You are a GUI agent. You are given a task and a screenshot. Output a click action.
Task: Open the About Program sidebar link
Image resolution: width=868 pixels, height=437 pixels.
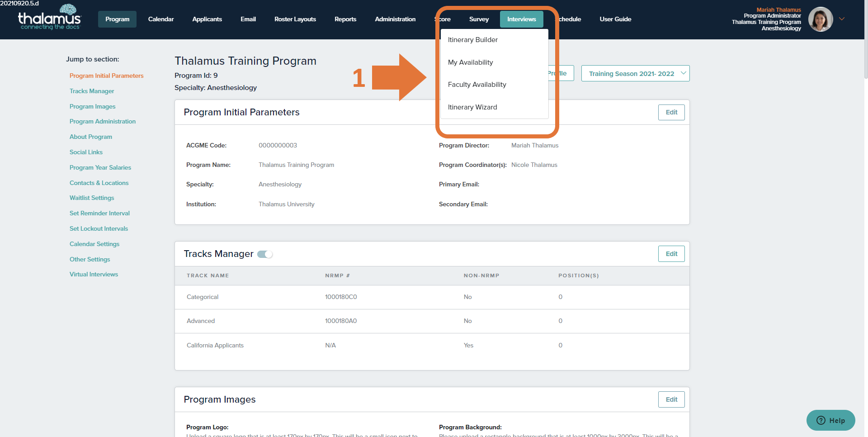pyautogui.click(x=91, y=137)
